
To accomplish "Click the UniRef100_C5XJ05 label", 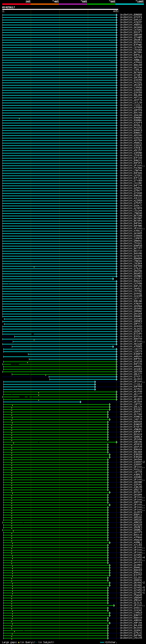I will (x=131, y=638).
